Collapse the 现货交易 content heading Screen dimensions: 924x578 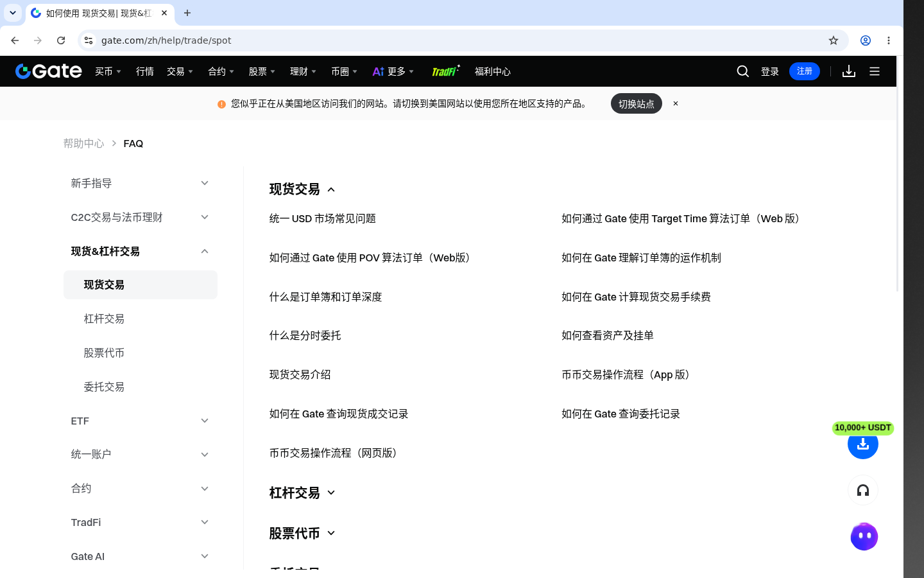[302, 189]
